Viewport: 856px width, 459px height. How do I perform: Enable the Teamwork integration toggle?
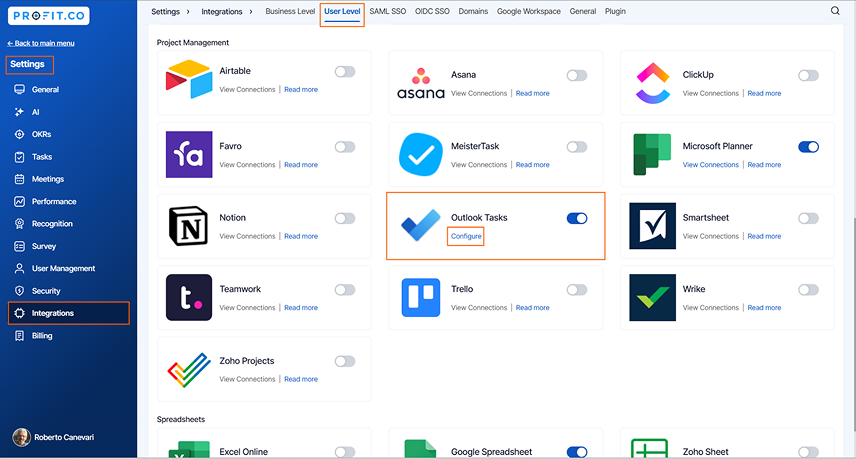coord(345,290)
